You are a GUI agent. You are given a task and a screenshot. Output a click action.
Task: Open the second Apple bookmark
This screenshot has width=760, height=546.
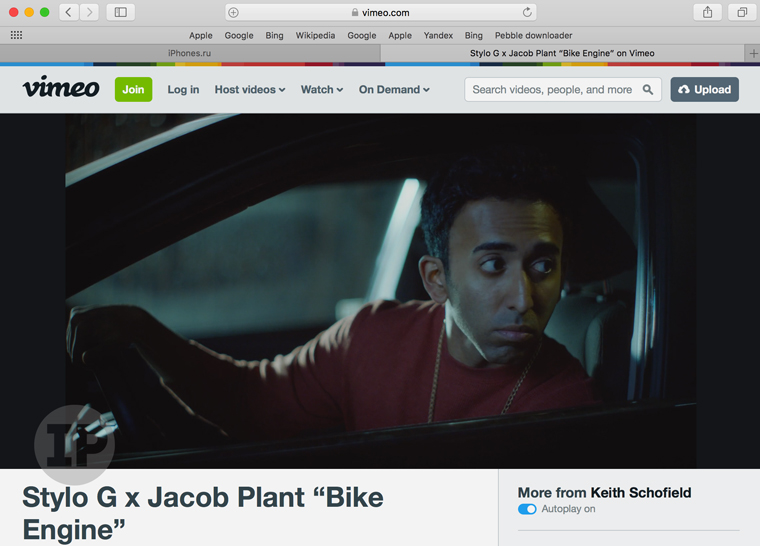(x=400, y=35)
